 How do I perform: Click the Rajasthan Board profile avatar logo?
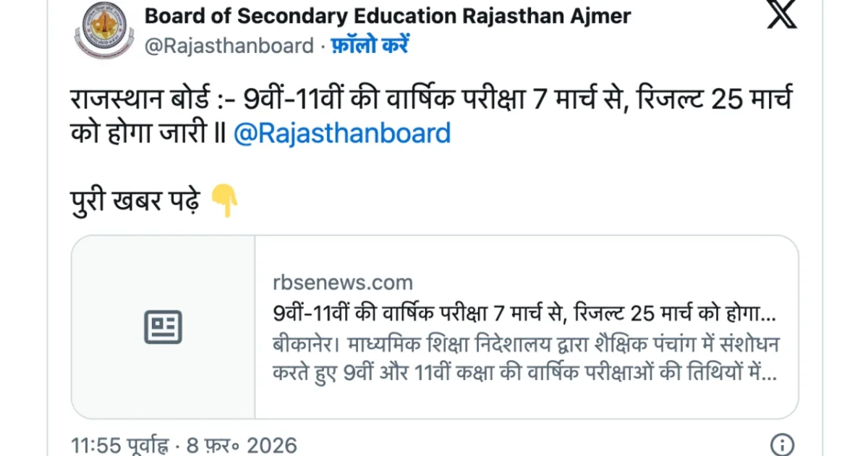pyautogui.click(x=104, y=31)
